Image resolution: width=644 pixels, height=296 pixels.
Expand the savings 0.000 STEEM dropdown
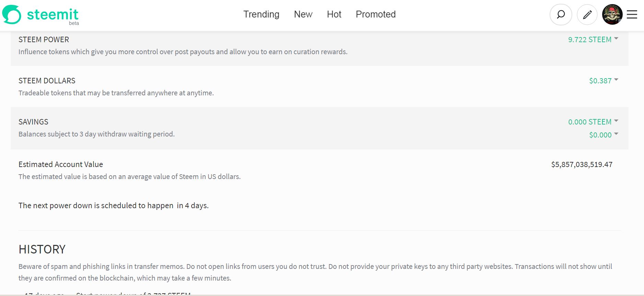tap(593, 122)
